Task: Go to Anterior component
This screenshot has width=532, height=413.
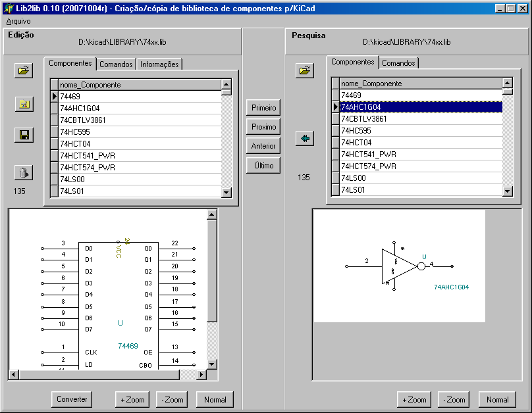Action: point(263,146)
